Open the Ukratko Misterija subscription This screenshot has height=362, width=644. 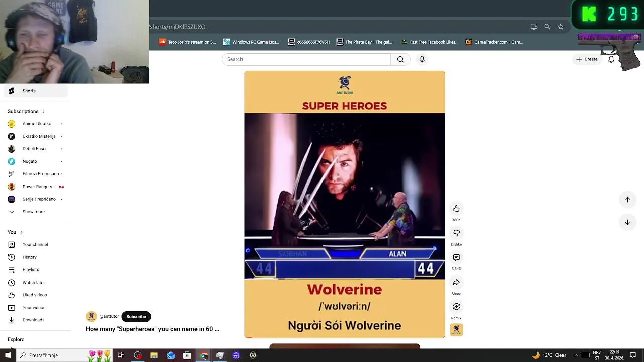[x=35, y=136]
